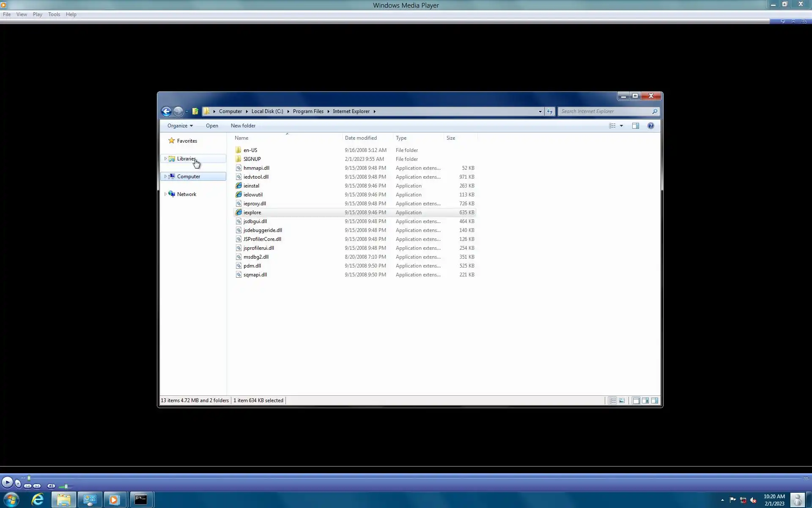The image size is (812, 508).
Task: Open Command Prompt from the taskbar
Action: 141,500
